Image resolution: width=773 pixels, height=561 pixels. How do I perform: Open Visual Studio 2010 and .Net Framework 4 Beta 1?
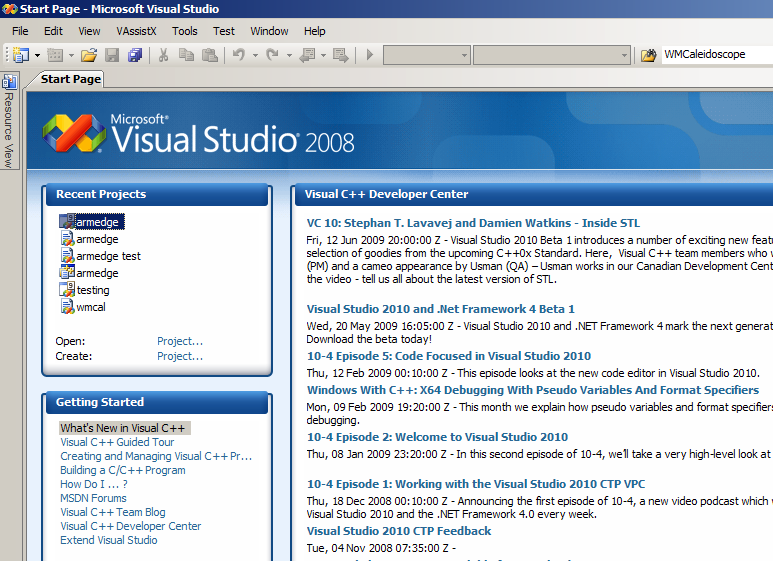(x=440, y=309)
